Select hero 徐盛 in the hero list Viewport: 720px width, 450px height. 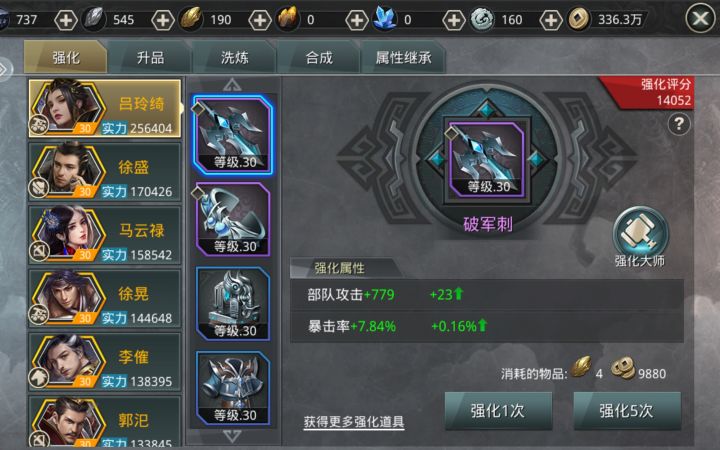click(105, 172)
